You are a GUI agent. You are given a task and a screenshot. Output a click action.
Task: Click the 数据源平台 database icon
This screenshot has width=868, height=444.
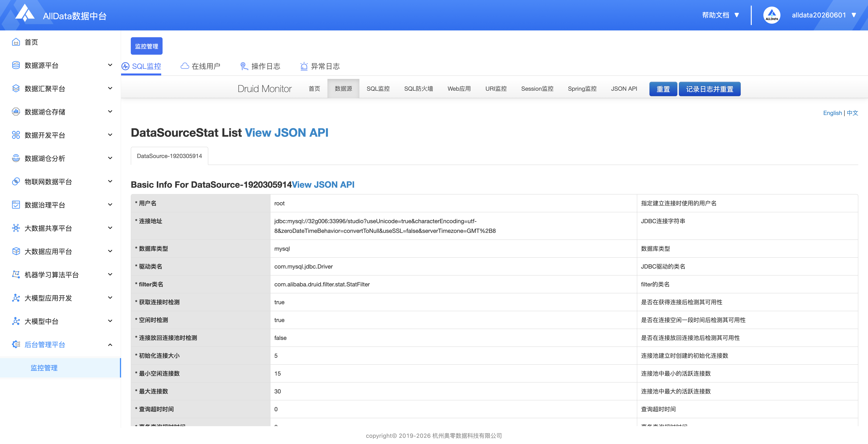[x=16, y=65]
